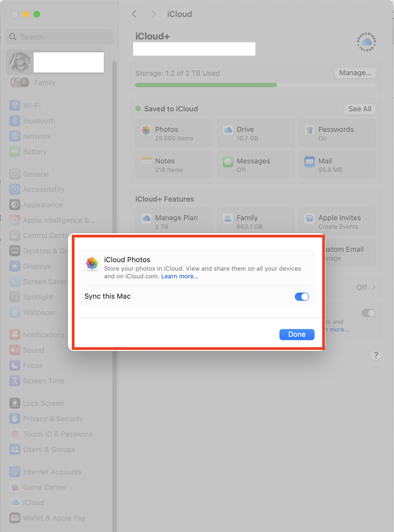Click the Wi-Fi icon in sidebar
Viewport: 394px width, 532px height.
point(15,106)
